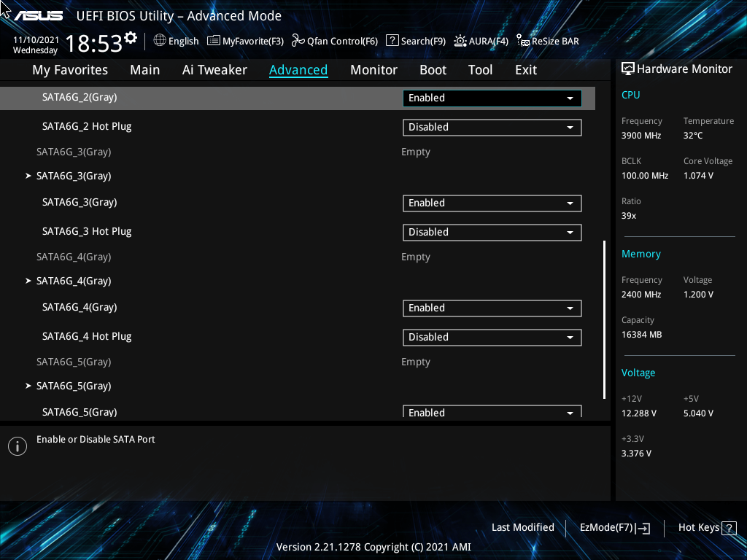747x560 pixels.
Task: Switch to the Main tab
Action: (x=145, y=70)
